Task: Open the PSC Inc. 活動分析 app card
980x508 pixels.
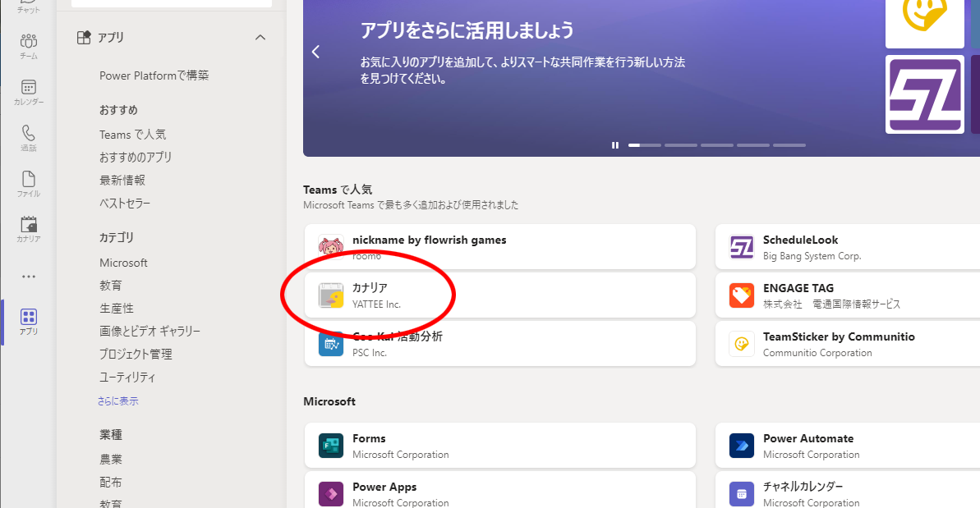Action: 500,343
